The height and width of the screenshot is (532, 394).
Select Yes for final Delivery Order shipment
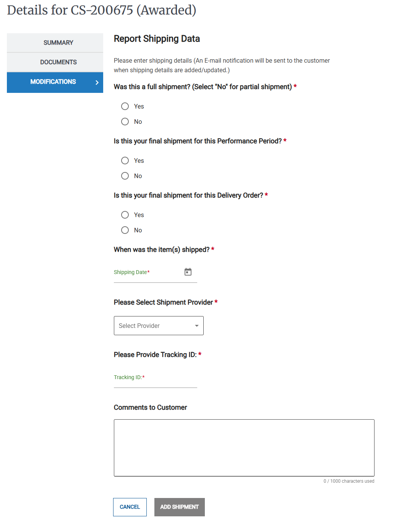[125, 214]
